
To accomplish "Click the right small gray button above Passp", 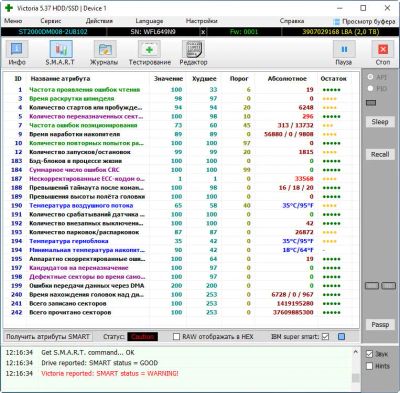I will tap(388, 286).
